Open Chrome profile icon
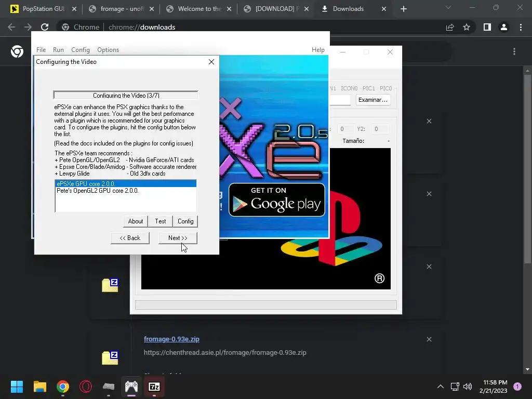The image size is (532, 399). click(x=504, y=27)
